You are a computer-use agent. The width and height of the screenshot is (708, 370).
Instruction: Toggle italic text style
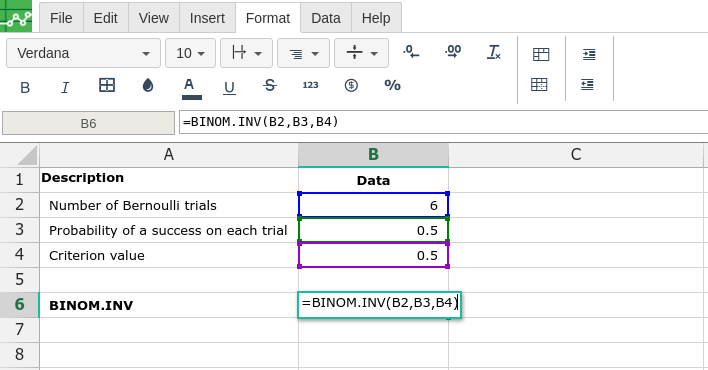pos(65,87)
